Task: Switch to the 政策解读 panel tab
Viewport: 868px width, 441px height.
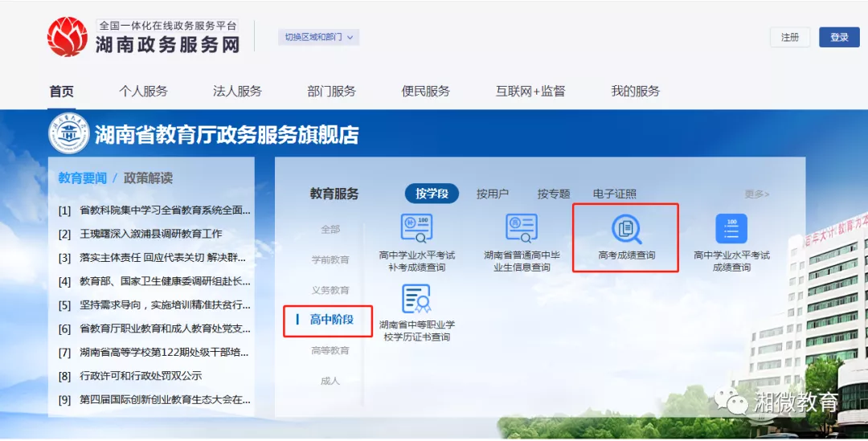Action: pos(148,178)
